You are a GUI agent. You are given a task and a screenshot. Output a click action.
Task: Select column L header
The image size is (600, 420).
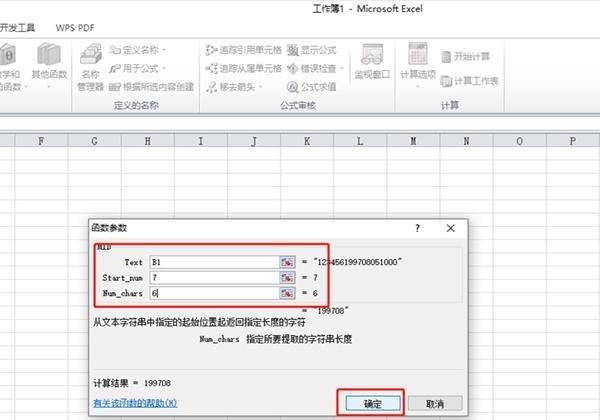[360, 141]
